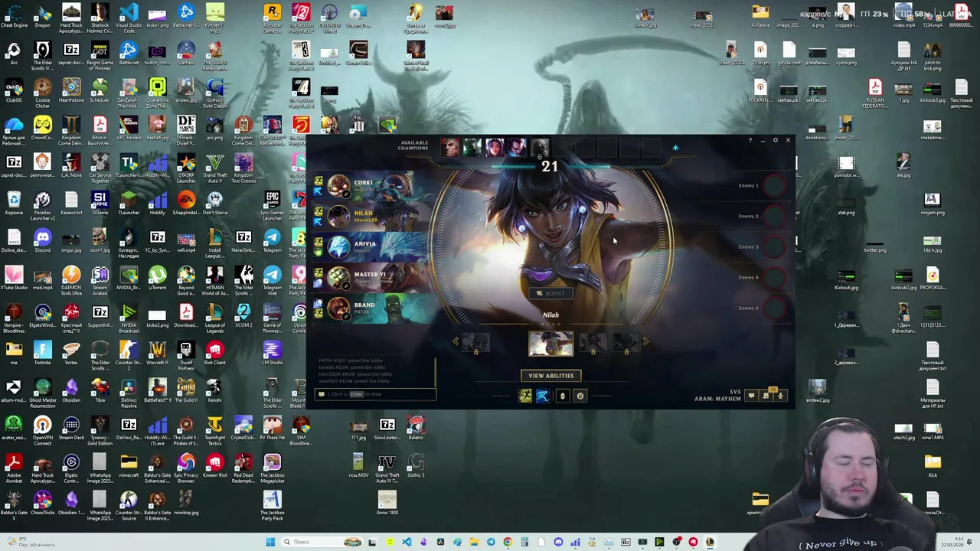The height and width of the screenshot is (551, 980).
Task: Open the Counter-Strike 2 desktop shortcut
Action: coord(129,354)
